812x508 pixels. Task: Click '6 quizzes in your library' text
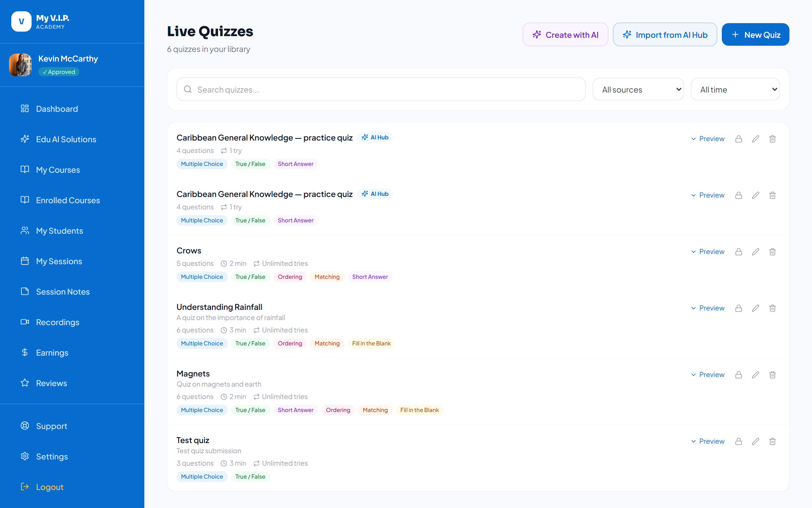click(x=209, y=49)
